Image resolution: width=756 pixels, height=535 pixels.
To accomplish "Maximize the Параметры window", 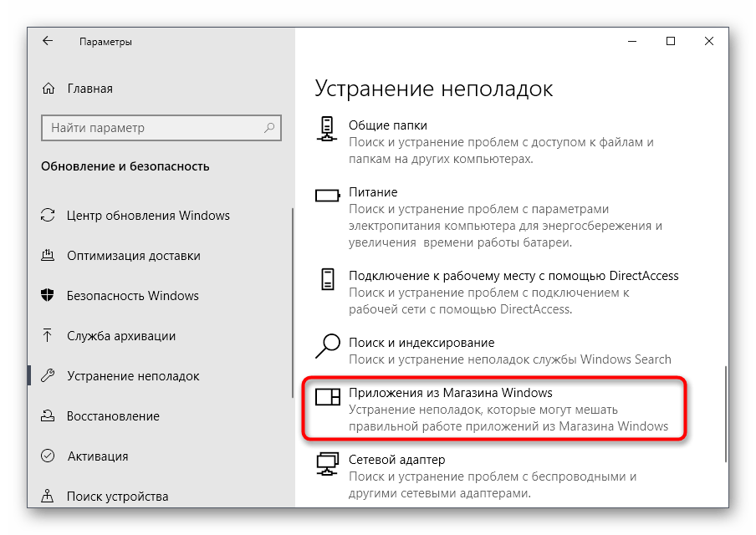I will 671,41.
